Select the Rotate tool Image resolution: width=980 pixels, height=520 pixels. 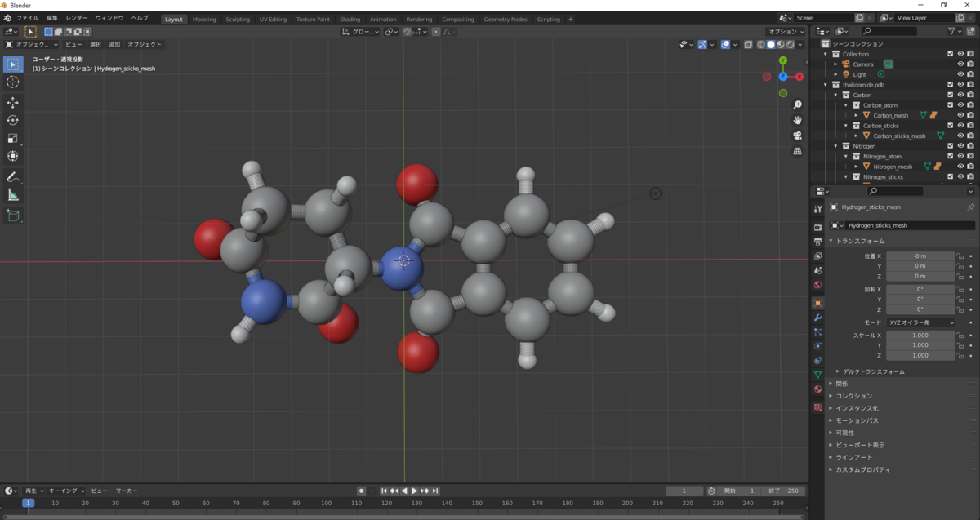pyautogui.click(x=13, y=120)
